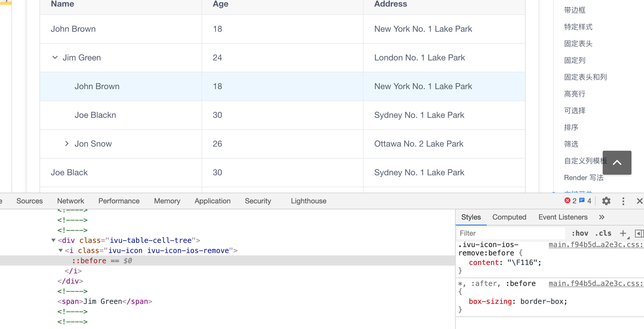Add new style rule plus icon
This screenshot has width=644, height=329.
coord(623,233)
